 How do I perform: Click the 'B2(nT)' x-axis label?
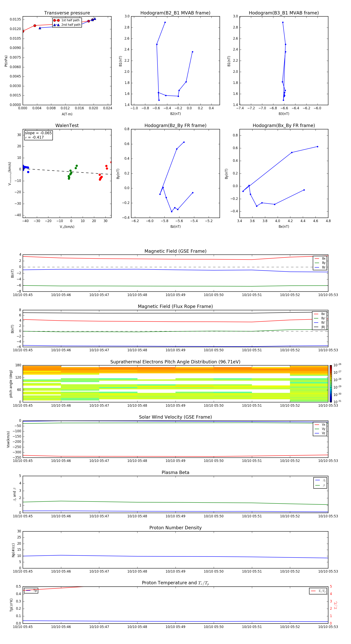[x=175, y=114]
